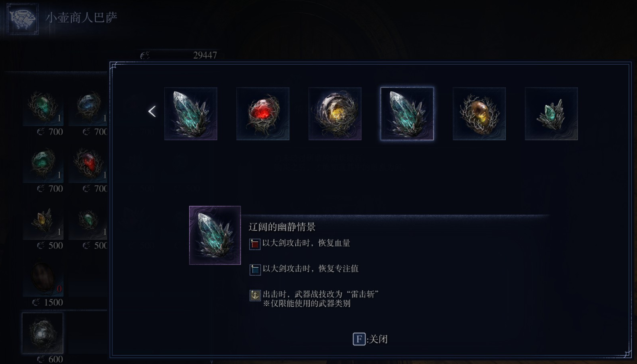Click the weapon skill 雷击斩 effect icon

(255, 295)
